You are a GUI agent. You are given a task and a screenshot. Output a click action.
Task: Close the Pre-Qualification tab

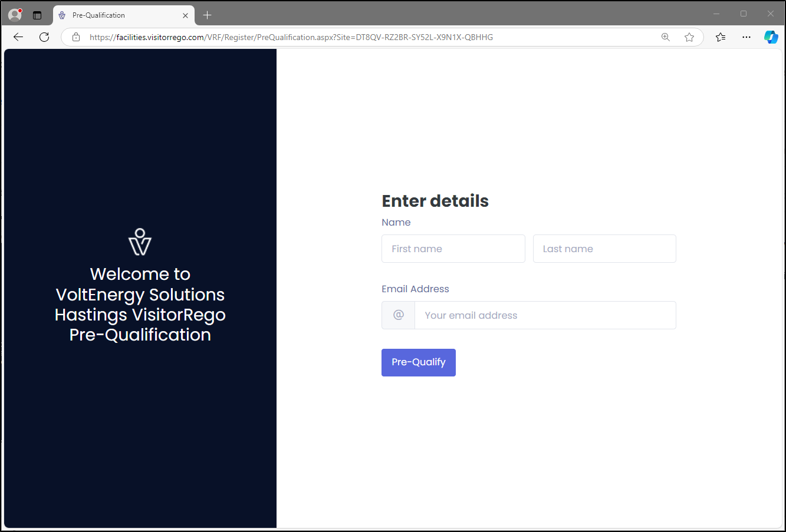click(185, 15)
